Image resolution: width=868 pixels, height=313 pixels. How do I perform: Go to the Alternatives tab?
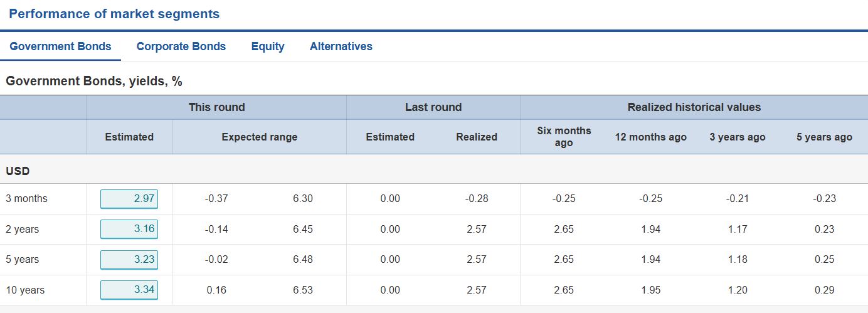[x=341, y=46]
